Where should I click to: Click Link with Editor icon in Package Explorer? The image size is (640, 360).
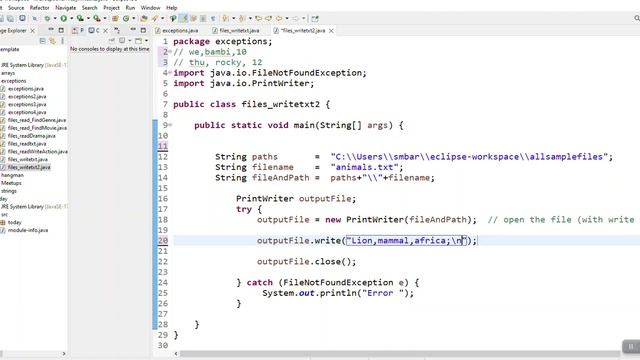(x=52, y=41)
